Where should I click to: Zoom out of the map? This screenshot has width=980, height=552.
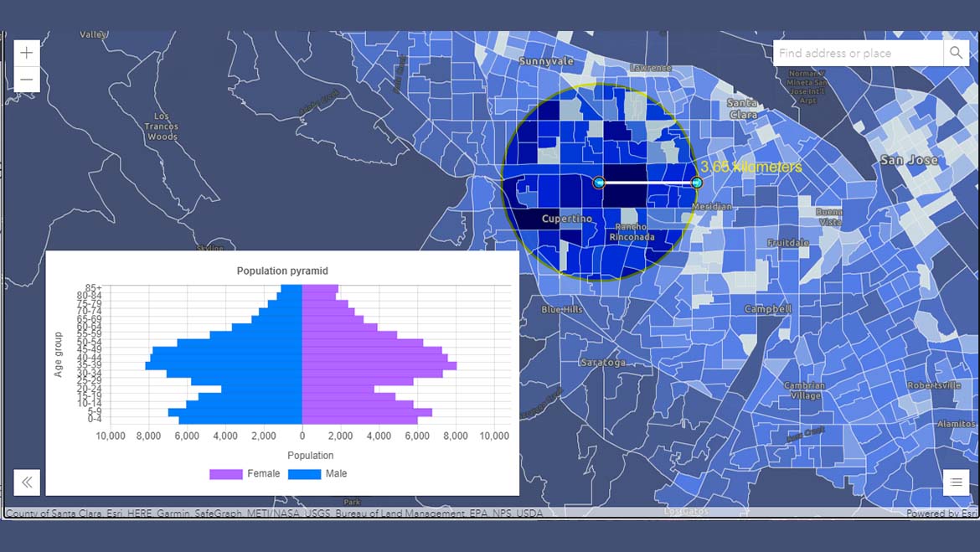[x=26, y=80]
